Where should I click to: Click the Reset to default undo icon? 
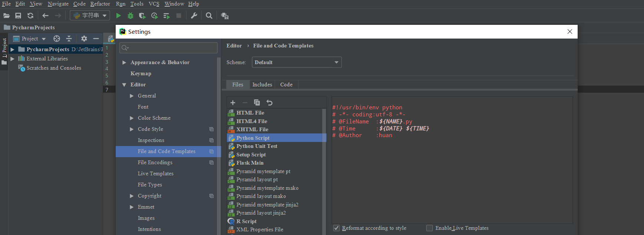pyautogui.click(x=270, y=103)
